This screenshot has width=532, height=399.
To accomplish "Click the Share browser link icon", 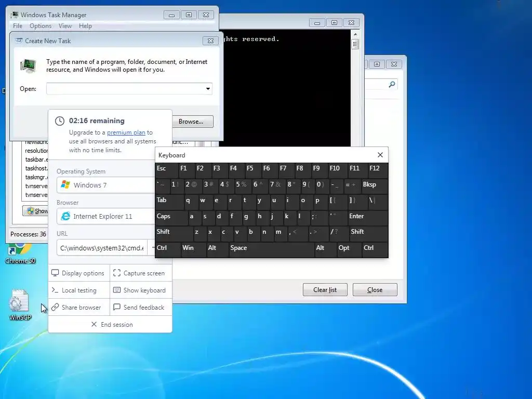I will tap(55, 308).
